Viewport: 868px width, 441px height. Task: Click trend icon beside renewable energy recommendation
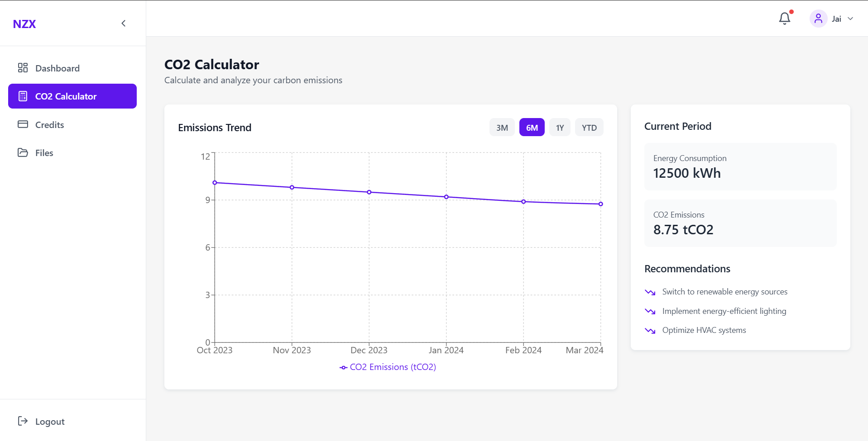(x=650, y=292)
